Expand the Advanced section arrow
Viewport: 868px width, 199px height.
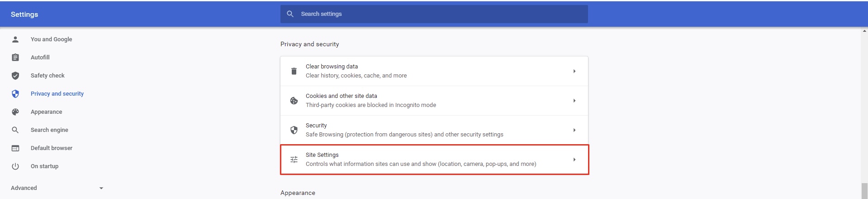(101, 188)
